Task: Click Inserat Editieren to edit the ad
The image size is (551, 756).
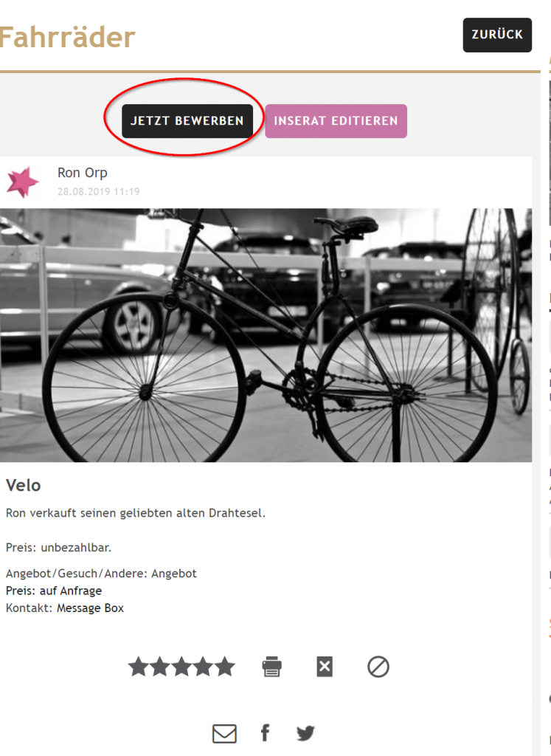Action: click(336, 121)
